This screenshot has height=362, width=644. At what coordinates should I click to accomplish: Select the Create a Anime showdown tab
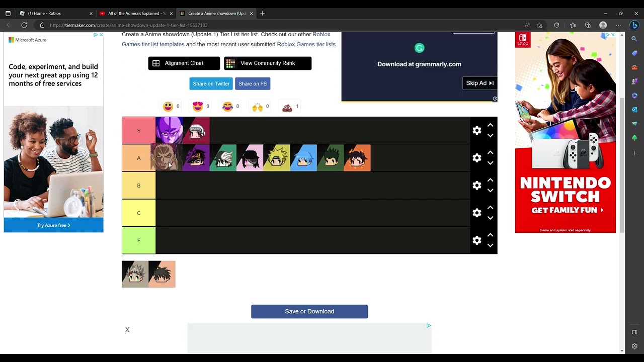[x=217, y=14]
